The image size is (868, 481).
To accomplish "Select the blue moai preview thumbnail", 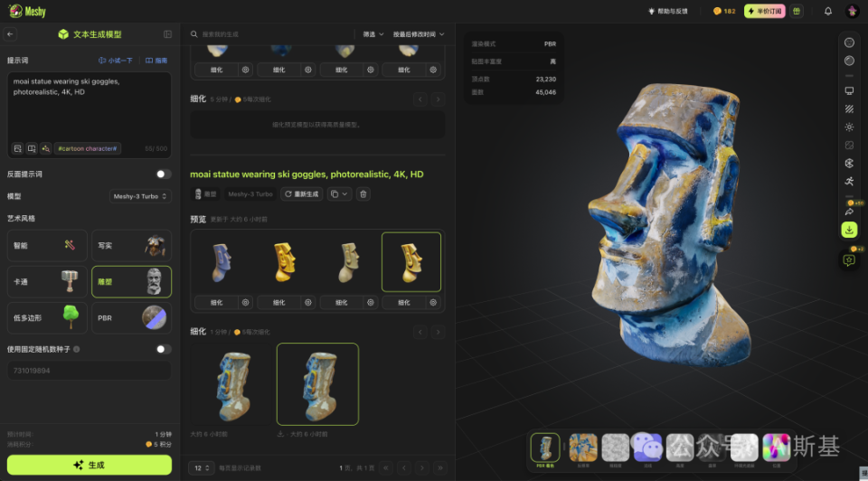I will pos(223,262).
